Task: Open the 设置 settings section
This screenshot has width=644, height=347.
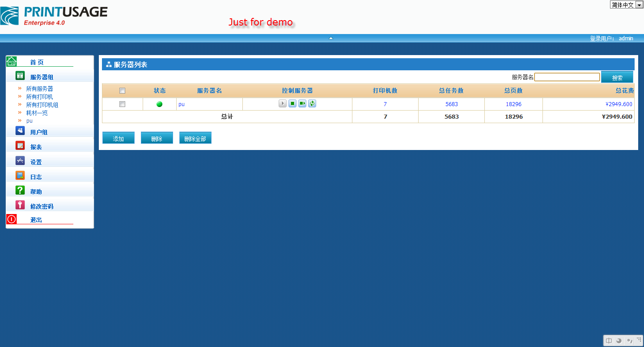Action: click(x=36, y=162)
